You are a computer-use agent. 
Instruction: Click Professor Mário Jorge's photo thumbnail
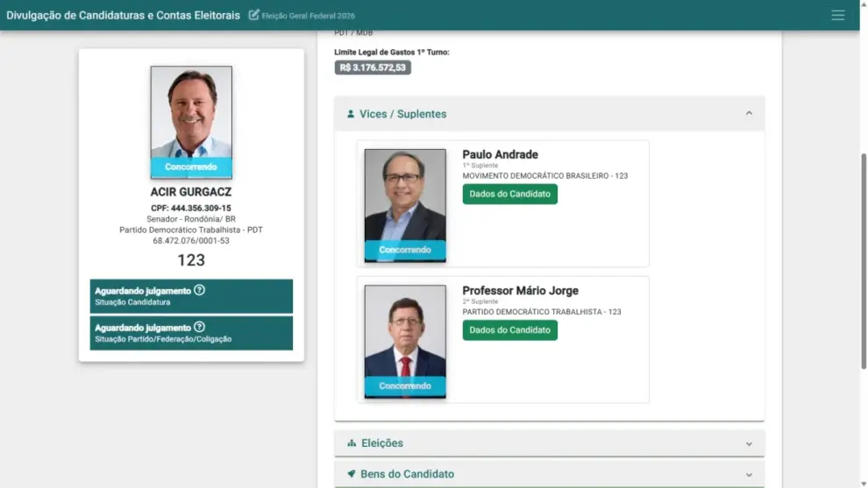(405, 342)
